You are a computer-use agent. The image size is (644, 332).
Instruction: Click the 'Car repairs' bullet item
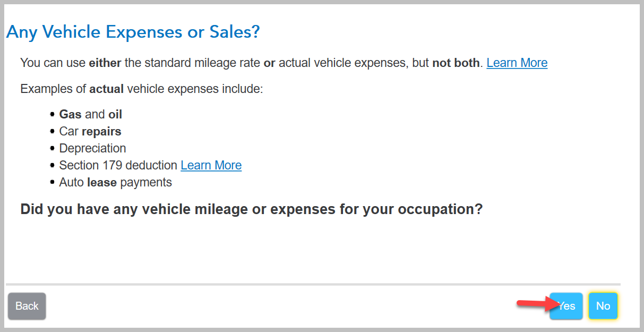click(x=90, y=131)
